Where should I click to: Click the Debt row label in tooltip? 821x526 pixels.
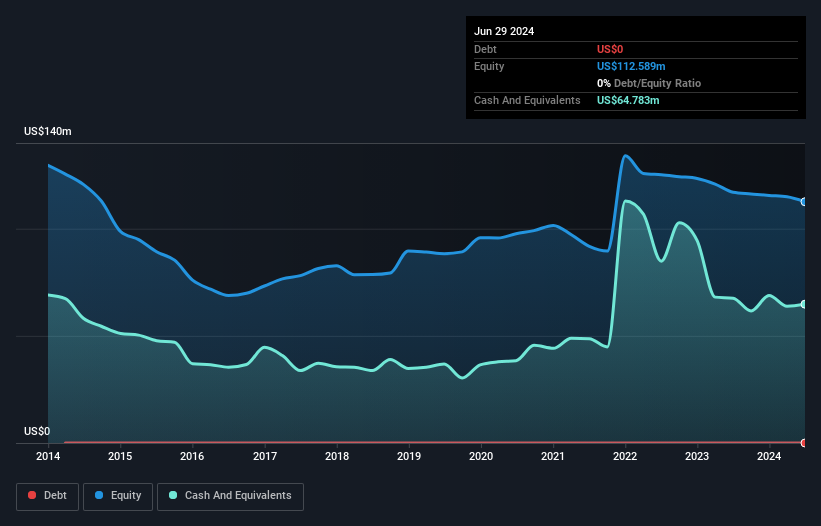(485, 49)
